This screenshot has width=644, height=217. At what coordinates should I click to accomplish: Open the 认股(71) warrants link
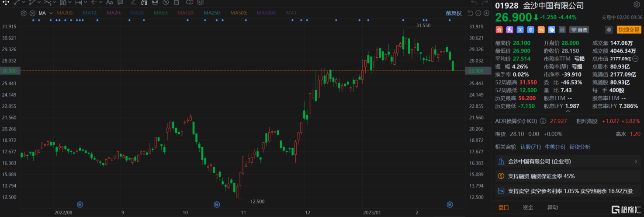pyautogui.click(x=530, y=147)
